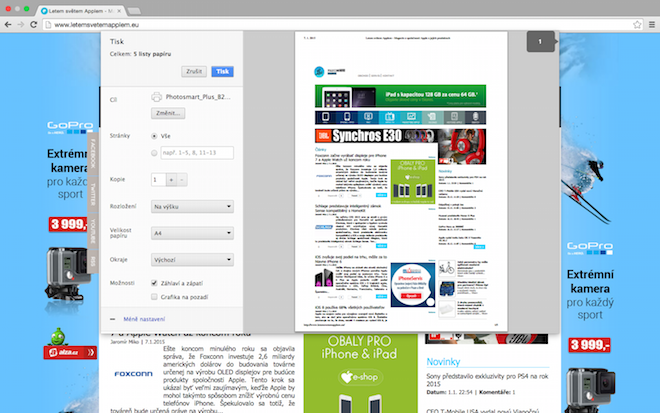Click the Novinky heading link
The height and width of the screenshot is (413, 660).
coord(443,362)
